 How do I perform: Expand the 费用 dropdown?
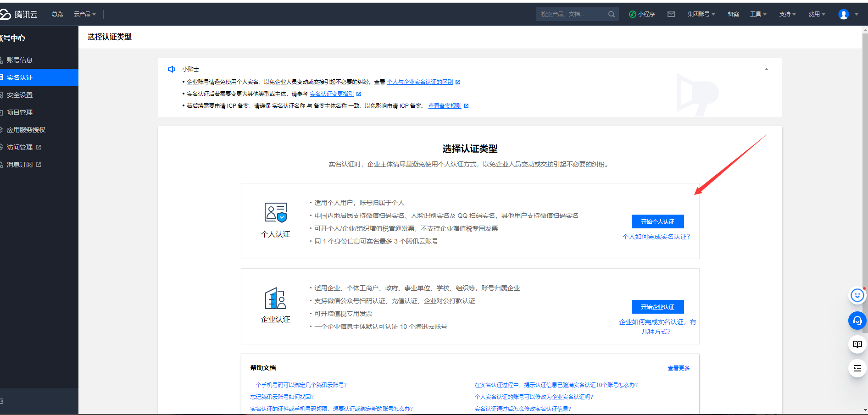pos(817,14)
